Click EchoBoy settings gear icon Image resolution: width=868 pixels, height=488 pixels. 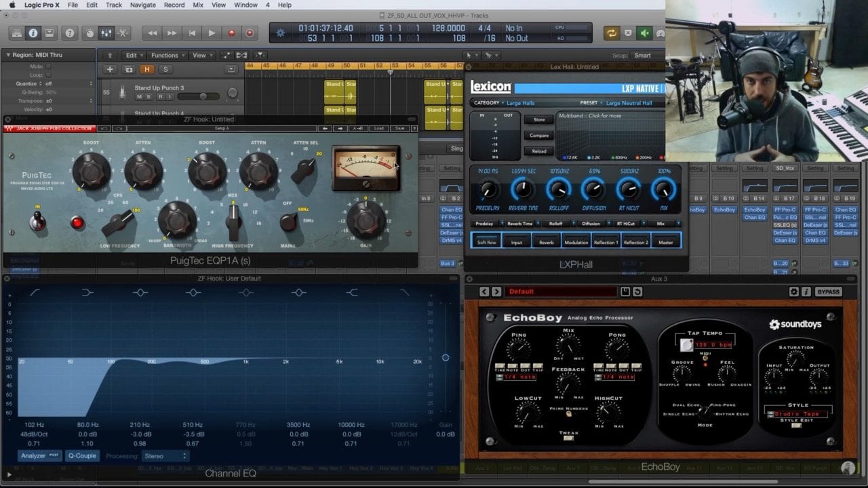[x=794, y=291]
